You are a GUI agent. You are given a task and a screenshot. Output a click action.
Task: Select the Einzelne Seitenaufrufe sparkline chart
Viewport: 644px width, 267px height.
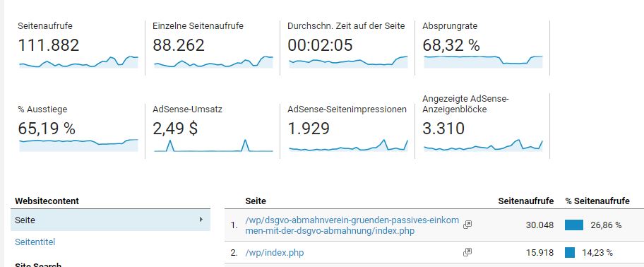(213, 61)
